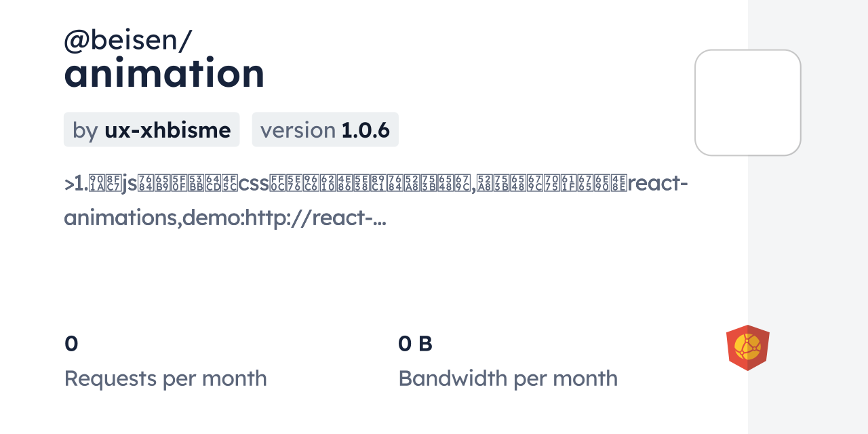Click the "js" word in description

pyautogui.click(x=129, y=184)
